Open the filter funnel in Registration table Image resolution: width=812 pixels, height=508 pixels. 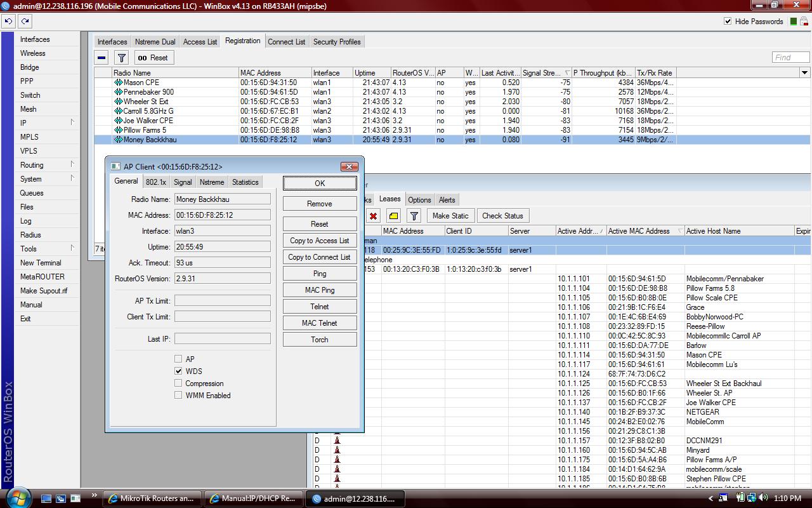[x=122, y=58]
